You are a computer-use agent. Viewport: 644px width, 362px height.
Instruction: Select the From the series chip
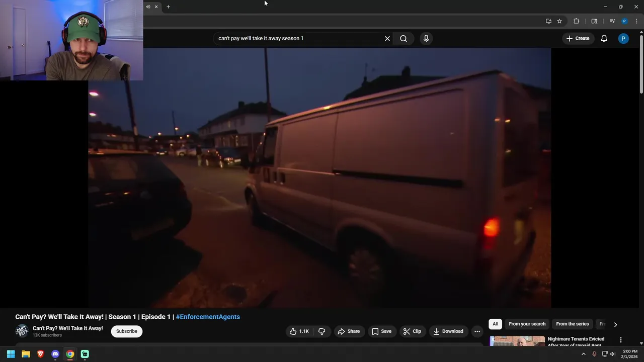click(572, 324)
